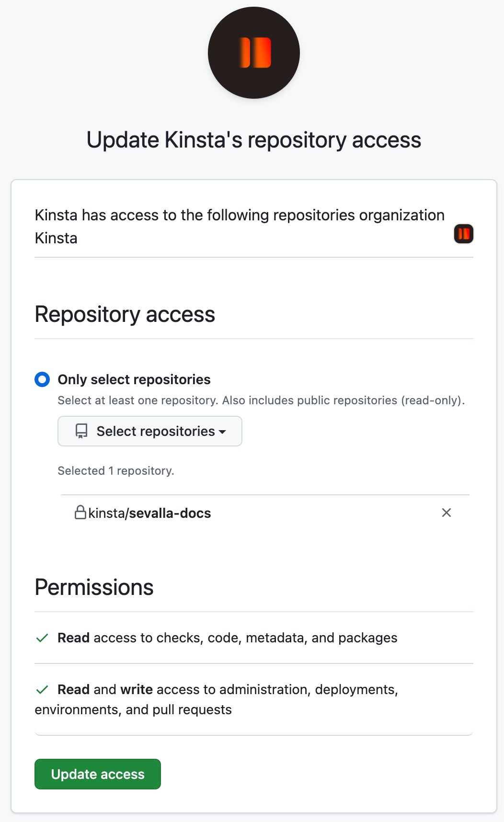Screen dimensions: 504x822
Task: Click the small Kinsta organization logo
Action: click(463, 234)
